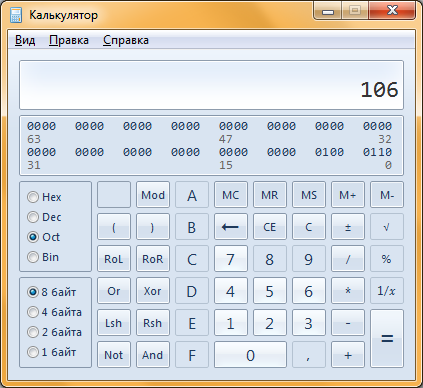Click hex digit E button
The width and height of the screenshot is (423, 388).
click(x=192, y=323)
